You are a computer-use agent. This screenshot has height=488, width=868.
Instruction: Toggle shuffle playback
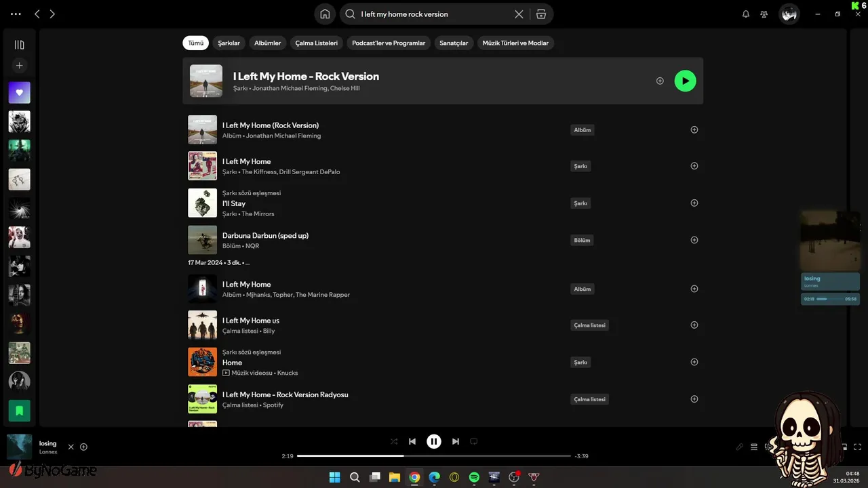point(394,441)
